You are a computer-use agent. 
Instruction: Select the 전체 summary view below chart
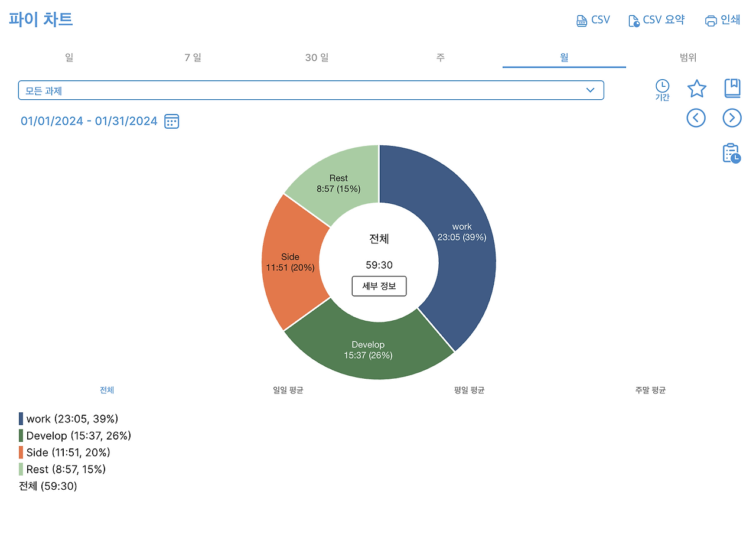click(x=107, y=390)
